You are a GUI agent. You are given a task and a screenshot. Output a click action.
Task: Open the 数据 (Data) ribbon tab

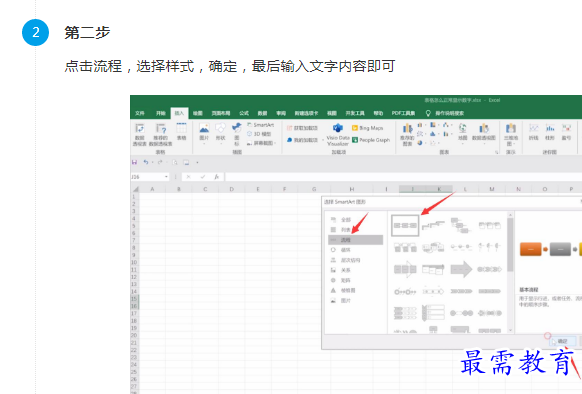coord(262,113)
